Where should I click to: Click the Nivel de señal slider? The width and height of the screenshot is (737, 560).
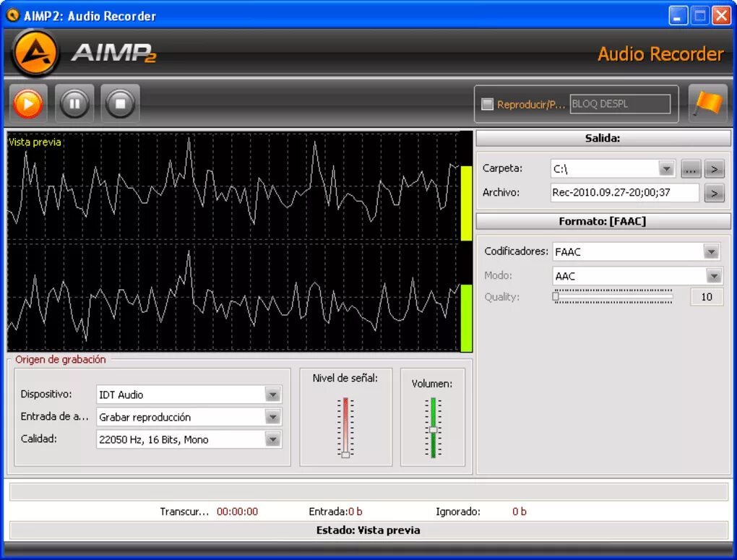(345, 427)
